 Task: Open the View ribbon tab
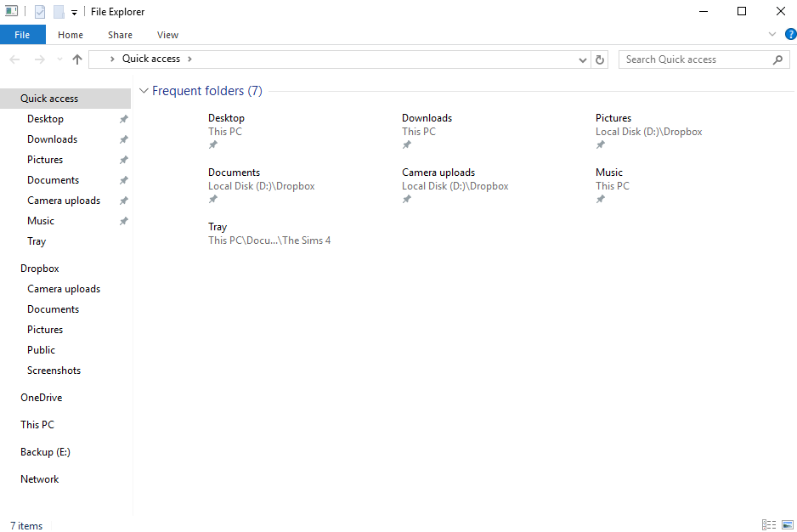167,35
